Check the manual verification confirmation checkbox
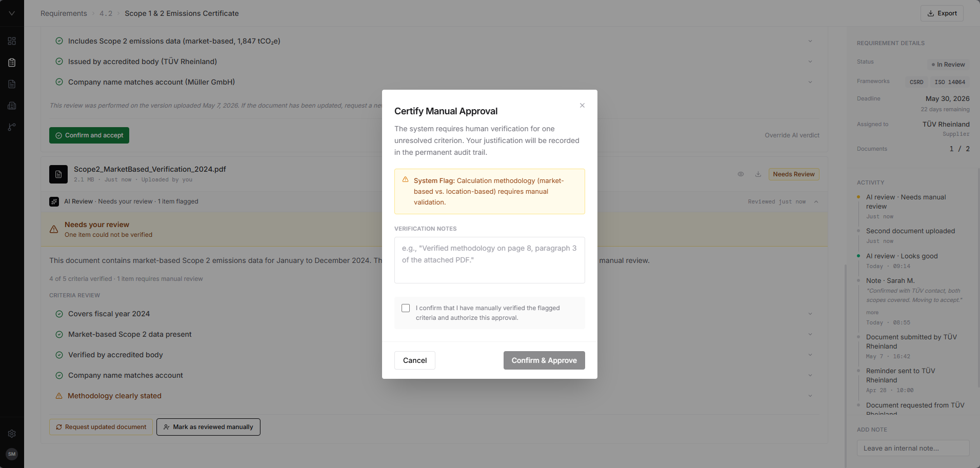The image size is (980, 468). (x=406, y=308)
